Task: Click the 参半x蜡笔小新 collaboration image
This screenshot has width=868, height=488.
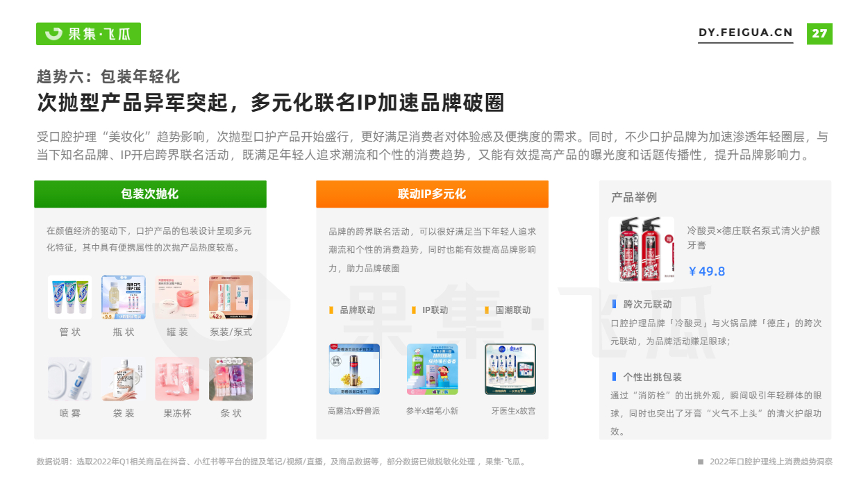Action: coord(433,369)
